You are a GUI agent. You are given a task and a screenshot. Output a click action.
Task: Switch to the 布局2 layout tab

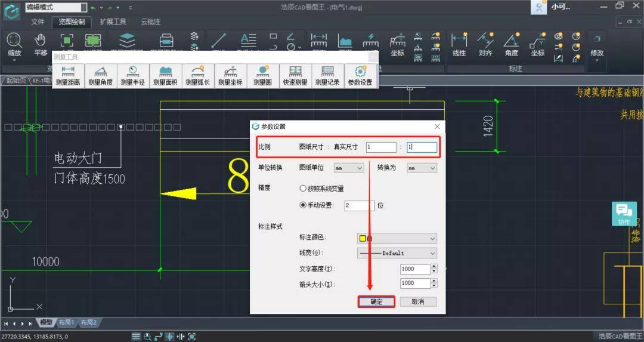tap(88, 323)
